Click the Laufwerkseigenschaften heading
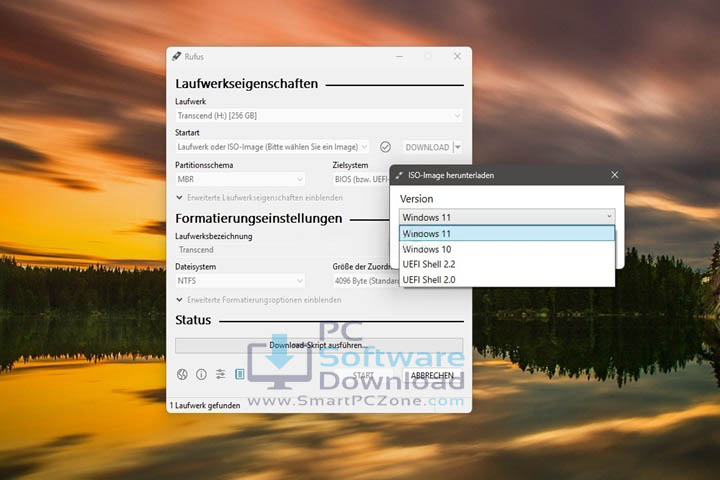The image size is (720, 480). pyautogui.click(x=247, y=84)
